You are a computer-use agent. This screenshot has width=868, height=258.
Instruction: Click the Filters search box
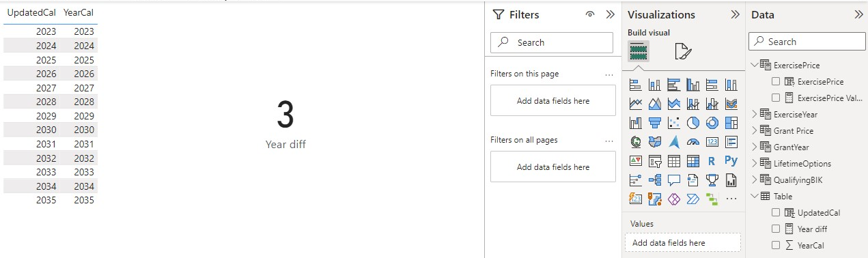(x=552, y=42)
